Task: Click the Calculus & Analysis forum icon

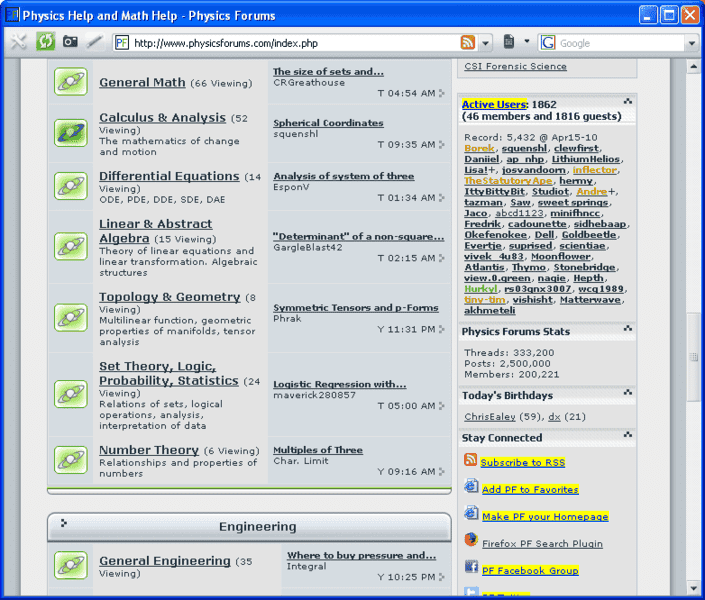Action: point(71,133)
